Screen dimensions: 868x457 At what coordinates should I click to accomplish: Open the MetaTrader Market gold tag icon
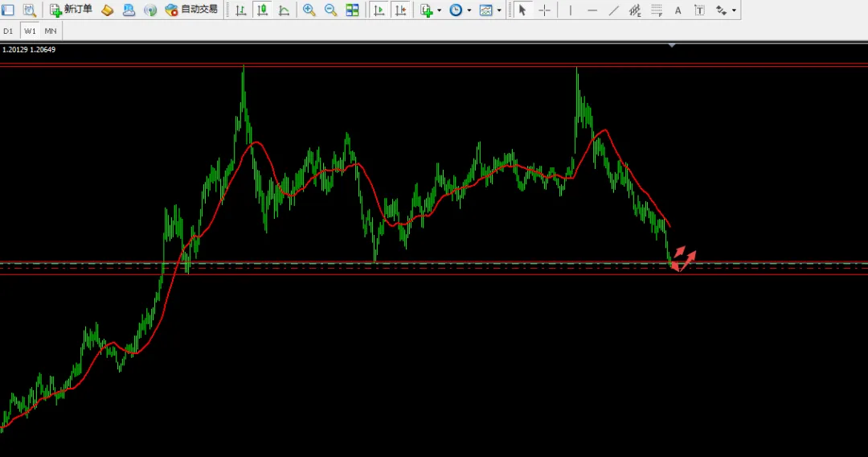(x=108, y=10)
